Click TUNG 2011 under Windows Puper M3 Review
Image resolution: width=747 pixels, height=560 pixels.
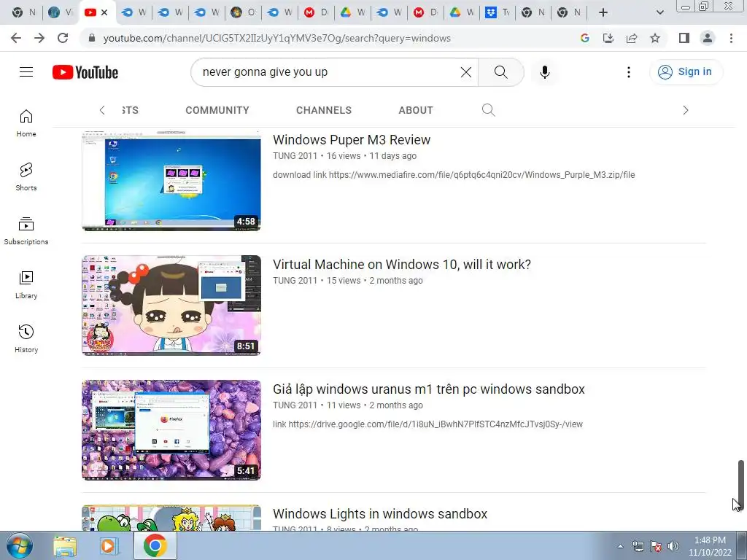click(295, 156)
